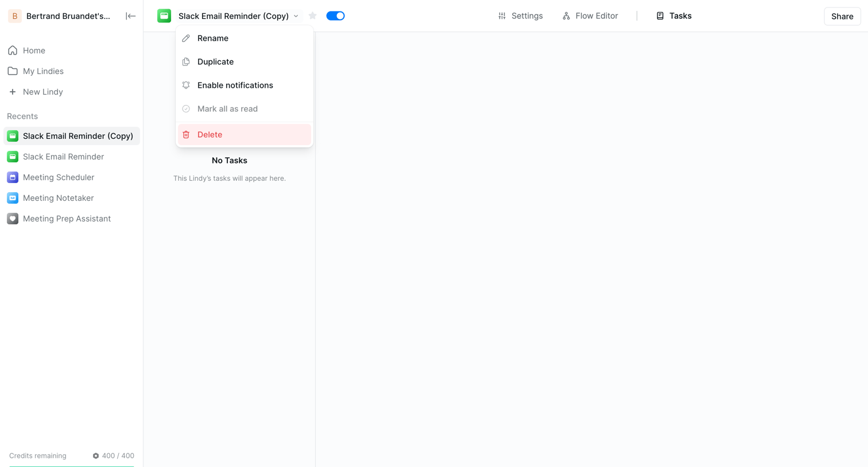Click the workspace avatar letter B
This screenshot has height=467, width=868.
pos(15,16)
